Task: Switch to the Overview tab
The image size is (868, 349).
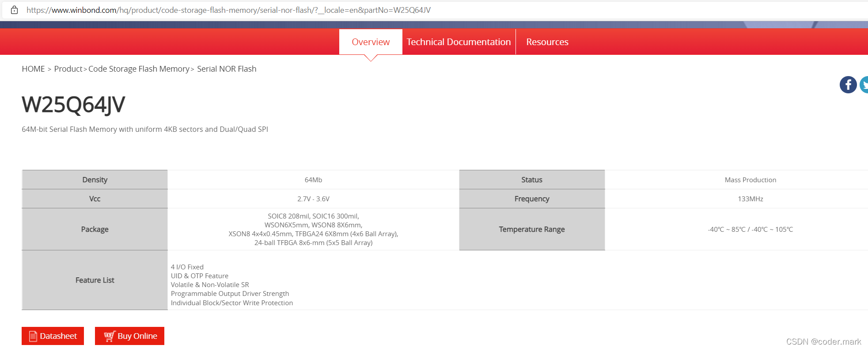Action: (371, 42)
